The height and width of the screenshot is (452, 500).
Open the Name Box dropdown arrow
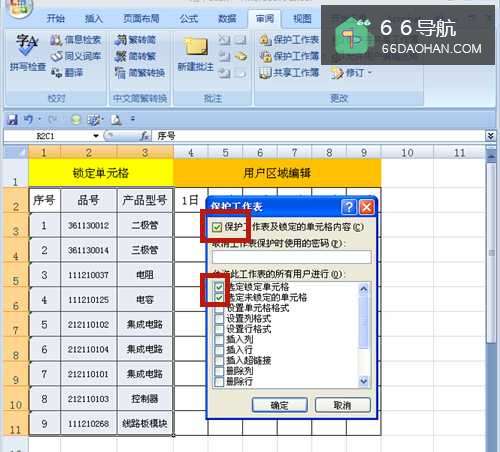(x=96, y=136)
